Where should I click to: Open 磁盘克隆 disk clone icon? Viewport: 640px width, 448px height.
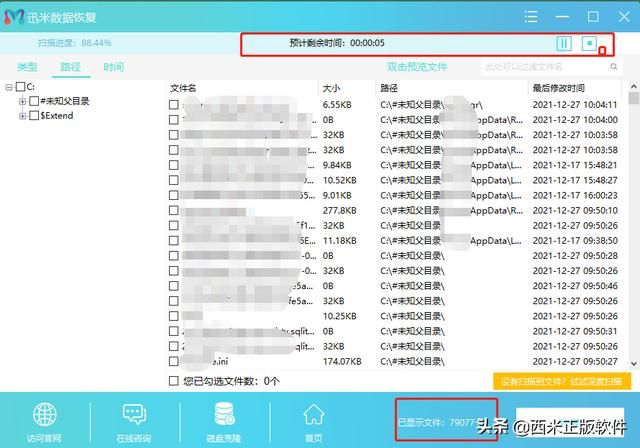(224, 414)
